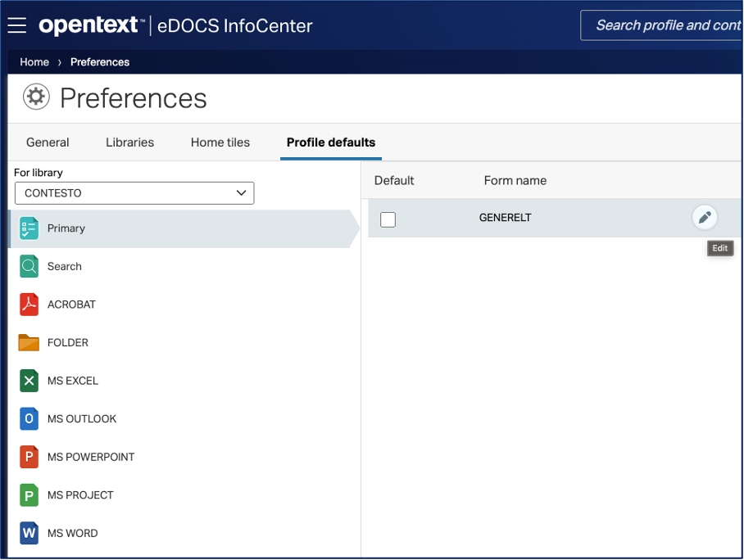Select the MS POWERPOINT label

(91, 457)
